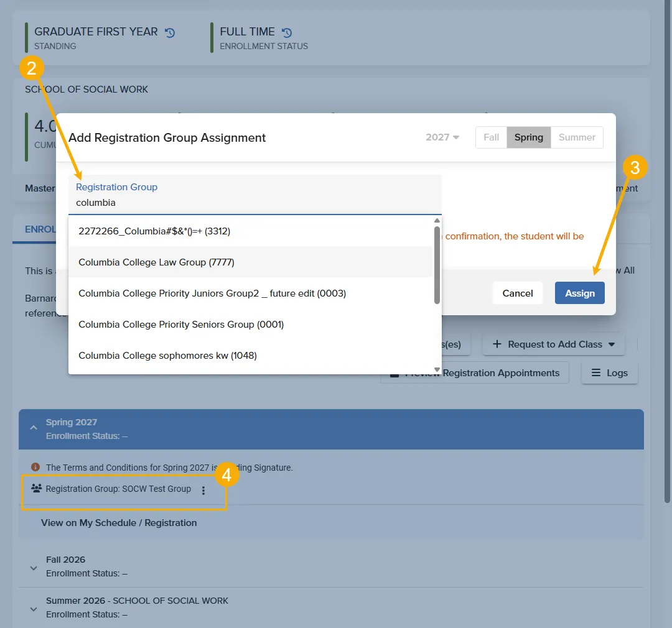Expand the Fall 2026 section
Image resolution: width=672 pixels, height=628 pixels.
[34, 568]
